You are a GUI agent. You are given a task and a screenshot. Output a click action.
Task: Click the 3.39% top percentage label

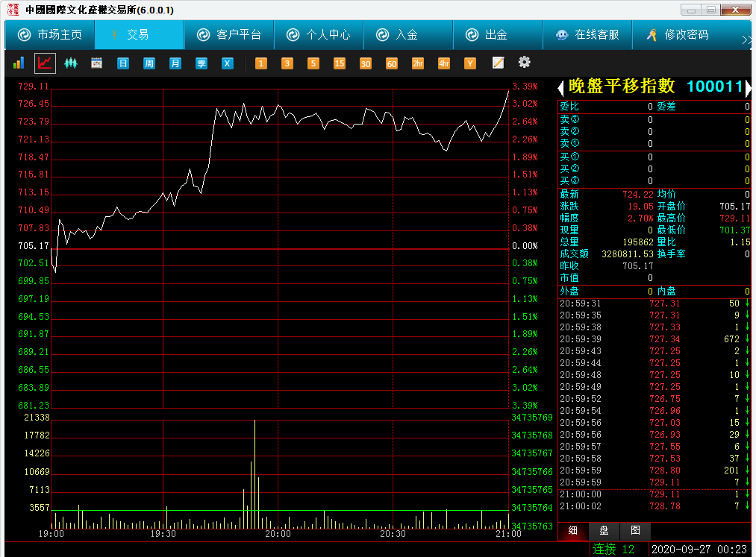coord(525,86)
